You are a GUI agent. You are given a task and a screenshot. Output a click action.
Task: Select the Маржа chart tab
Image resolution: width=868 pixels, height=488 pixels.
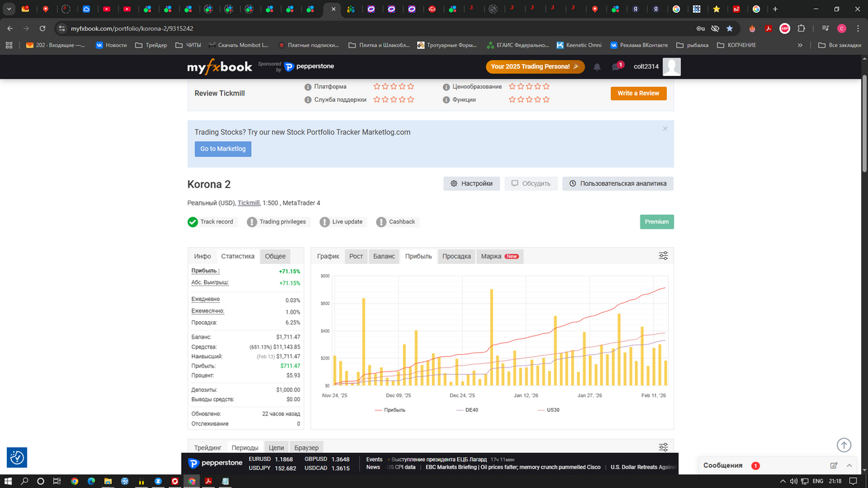pyautogui.click(x=499, y=256)
